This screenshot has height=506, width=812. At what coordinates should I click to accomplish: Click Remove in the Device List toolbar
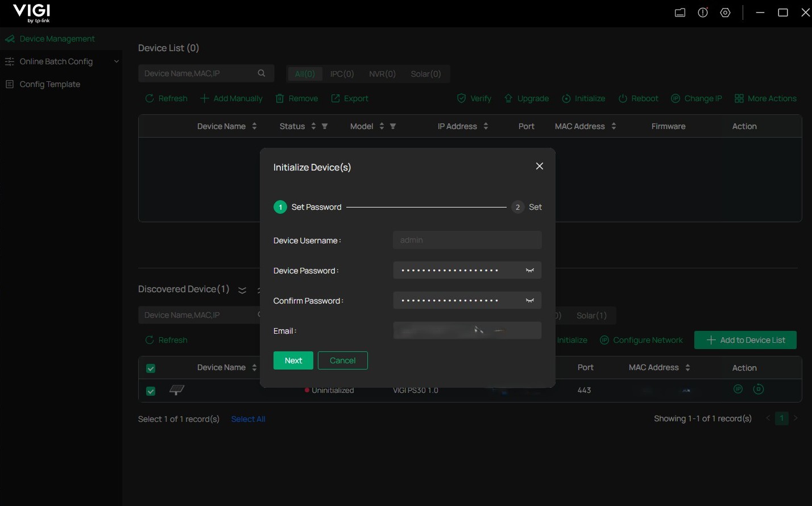click(297, 98)
